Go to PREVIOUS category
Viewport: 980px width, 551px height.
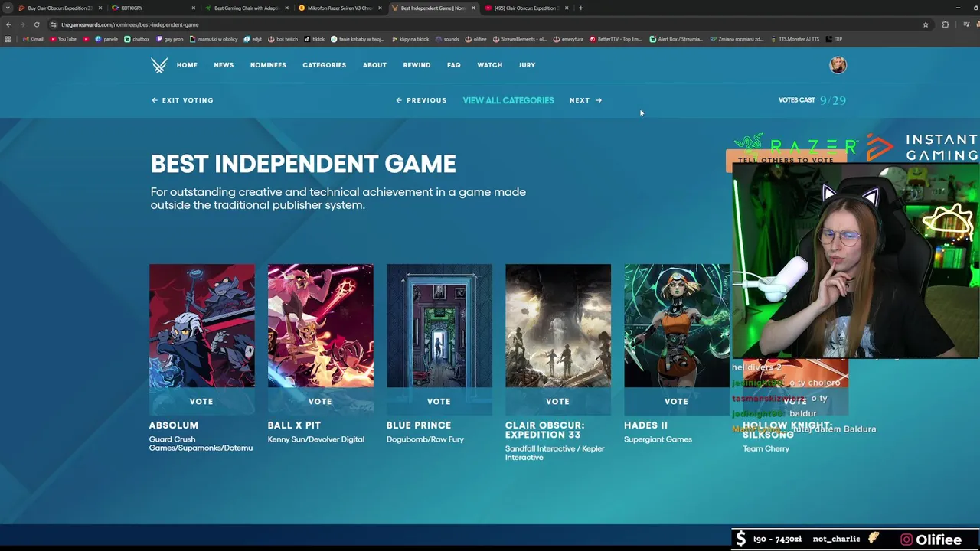point(421,100)
